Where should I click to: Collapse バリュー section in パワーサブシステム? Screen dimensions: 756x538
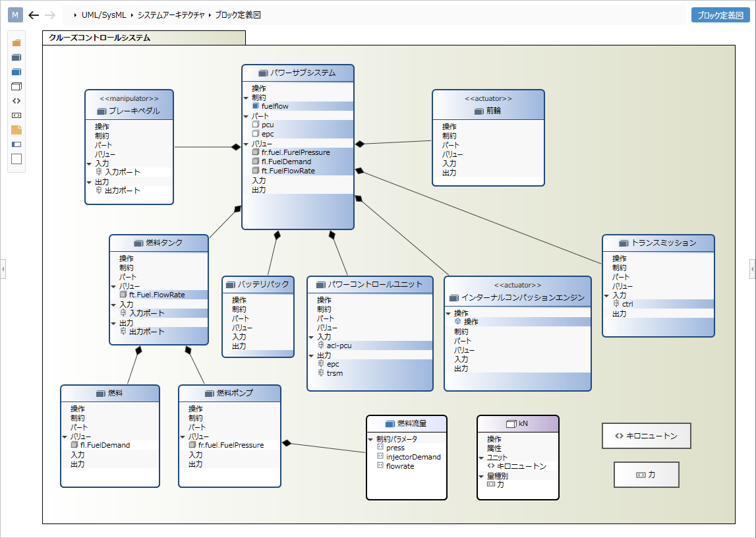click(246, 144)
